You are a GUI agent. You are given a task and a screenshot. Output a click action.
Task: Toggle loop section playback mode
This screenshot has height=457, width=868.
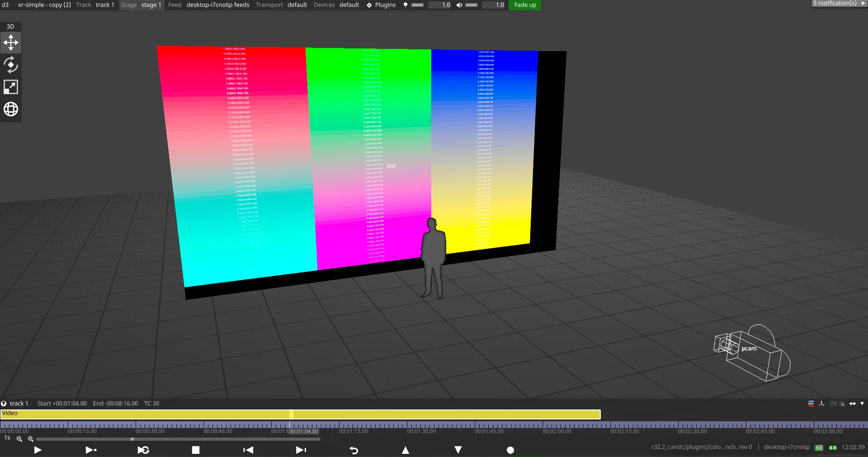coord(143,450)
